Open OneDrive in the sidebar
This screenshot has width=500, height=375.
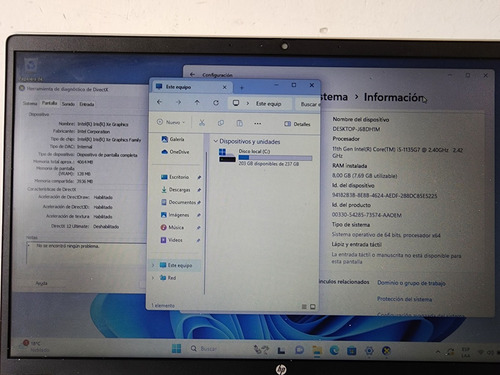click(x=175, y=152)
